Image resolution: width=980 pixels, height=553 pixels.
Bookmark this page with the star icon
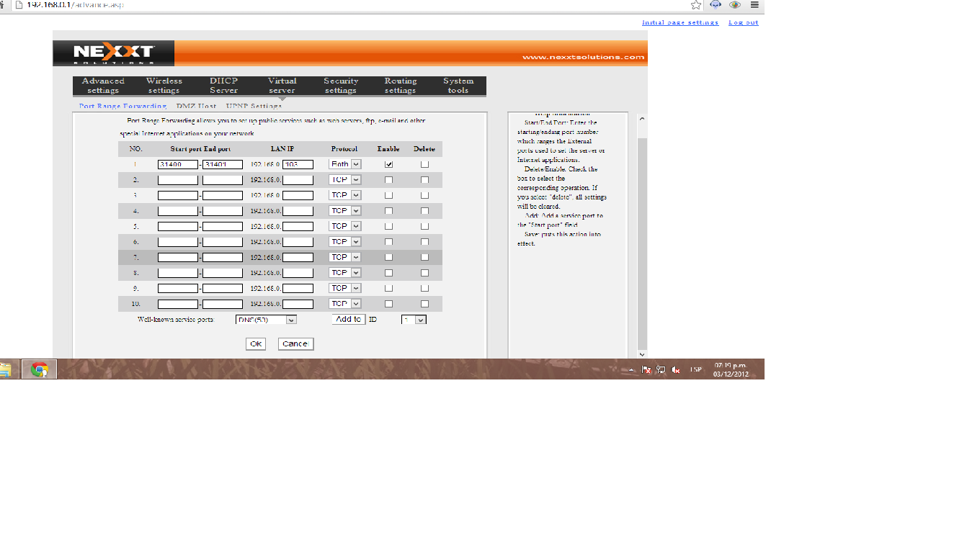click(695, 5)
